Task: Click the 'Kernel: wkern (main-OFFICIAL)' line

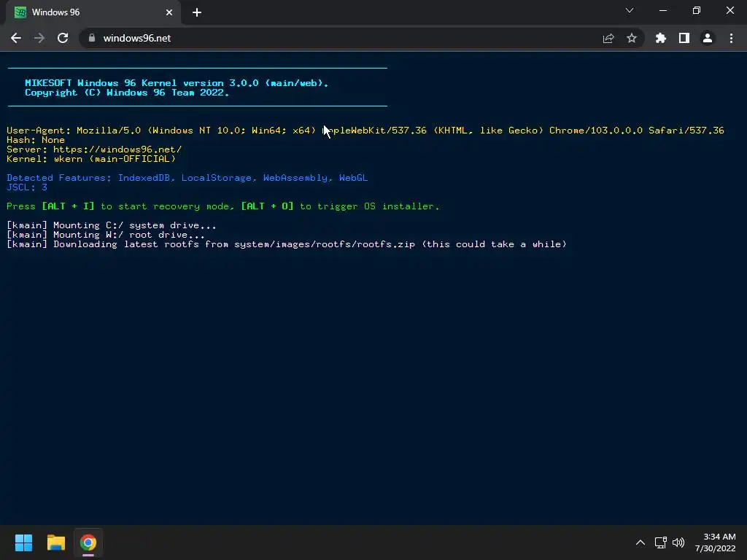Action: pos(91,159)
